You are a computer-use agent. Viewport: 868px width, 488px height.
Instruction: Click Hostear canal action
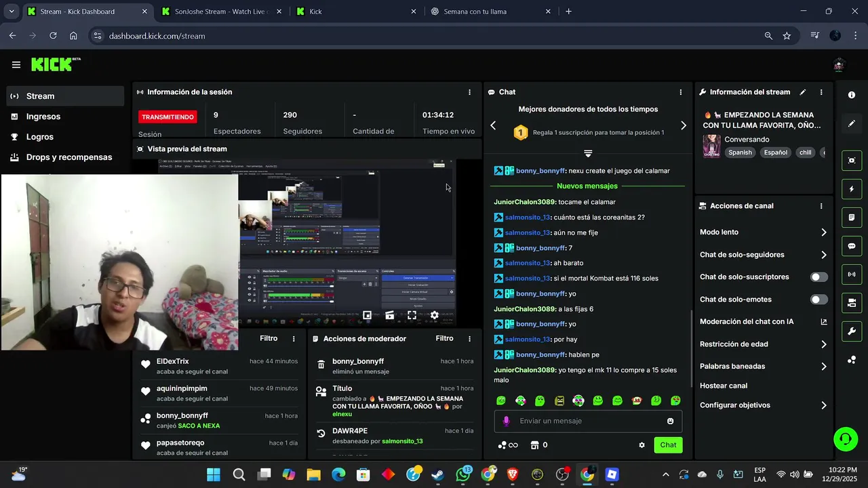tap(724, 386)
